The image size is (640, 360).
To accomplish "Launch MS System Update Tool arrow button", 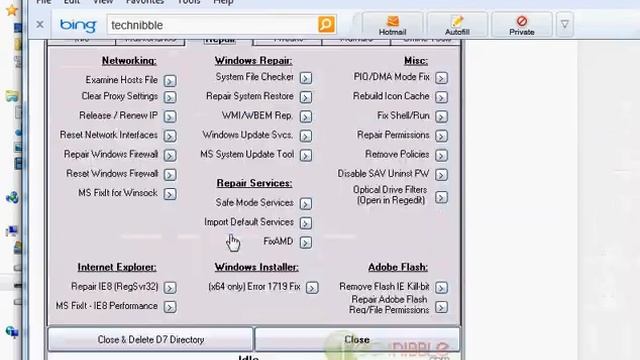I will click(x=306, y=155).
